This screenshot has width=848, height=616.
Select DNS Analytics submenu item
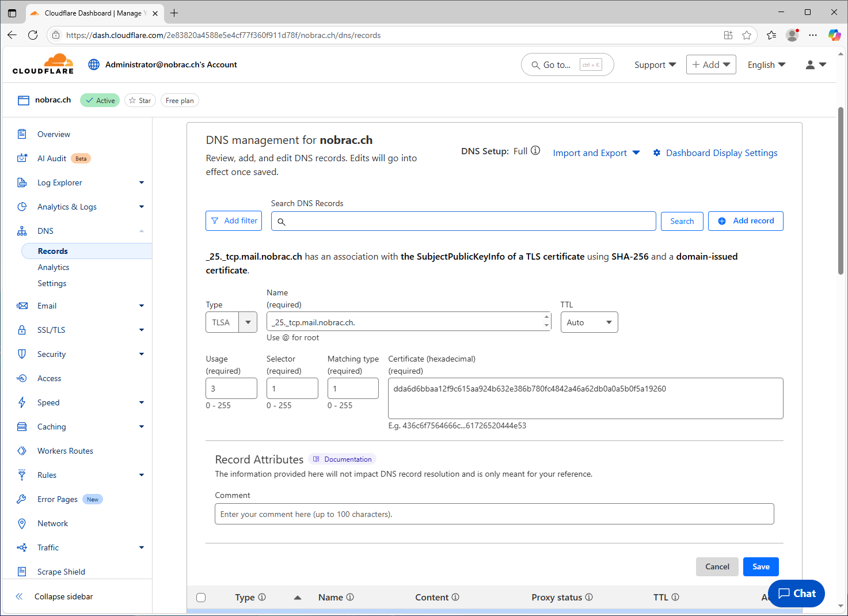(x=54, y=267)
